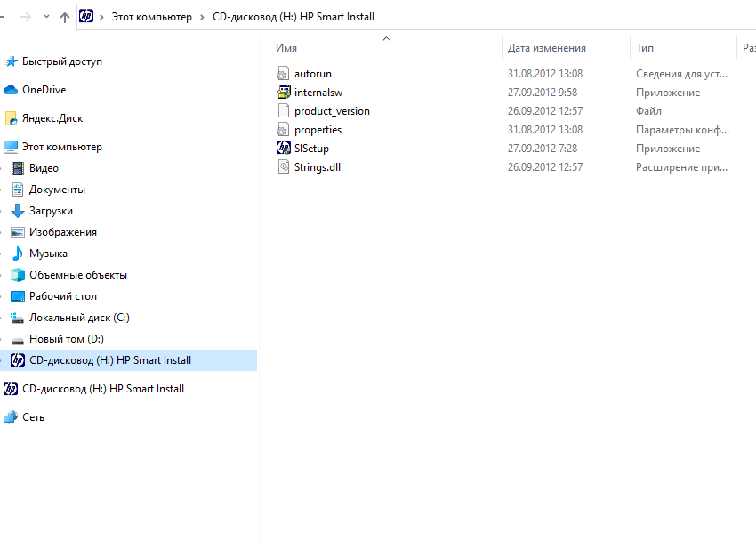Open Сеть network item in sidebar
756x541 pixels.
click(x=33, y=417)
